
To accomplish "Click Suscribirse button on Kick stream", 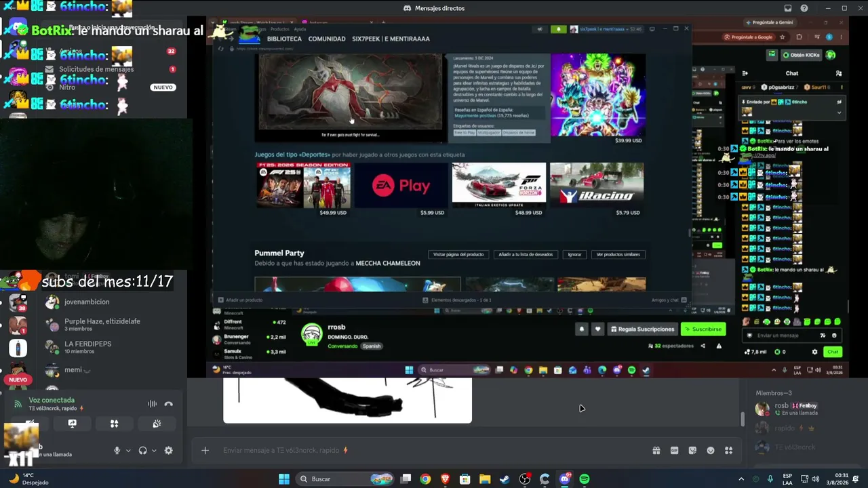I will point(703,329).
